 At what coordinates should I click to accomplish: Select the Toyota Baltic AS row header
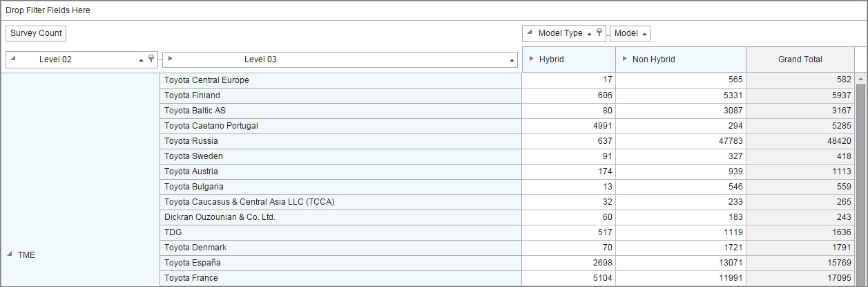341,111
